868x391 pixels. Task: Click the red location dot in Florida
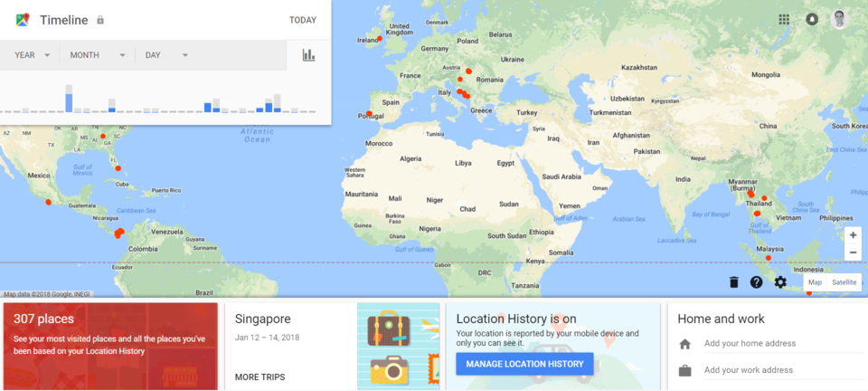click(118, 168)
